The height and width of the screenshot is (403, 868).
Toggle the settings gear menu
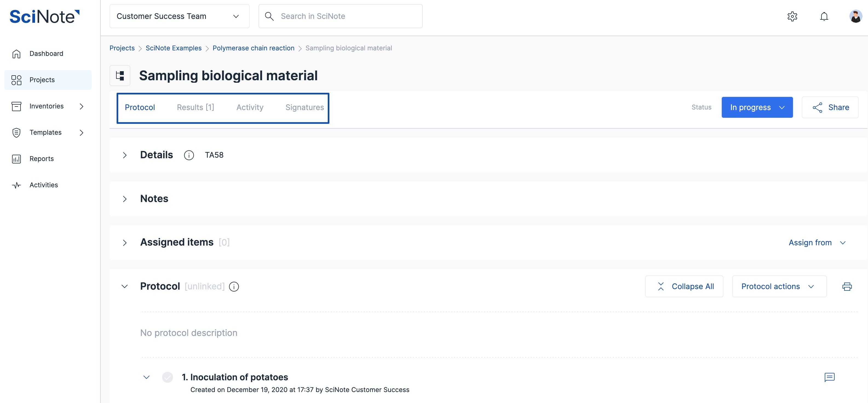[792, 16]
